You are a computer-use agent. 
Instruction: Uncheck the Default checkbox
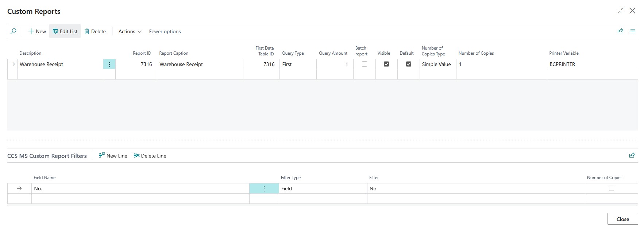click(409, 64)
